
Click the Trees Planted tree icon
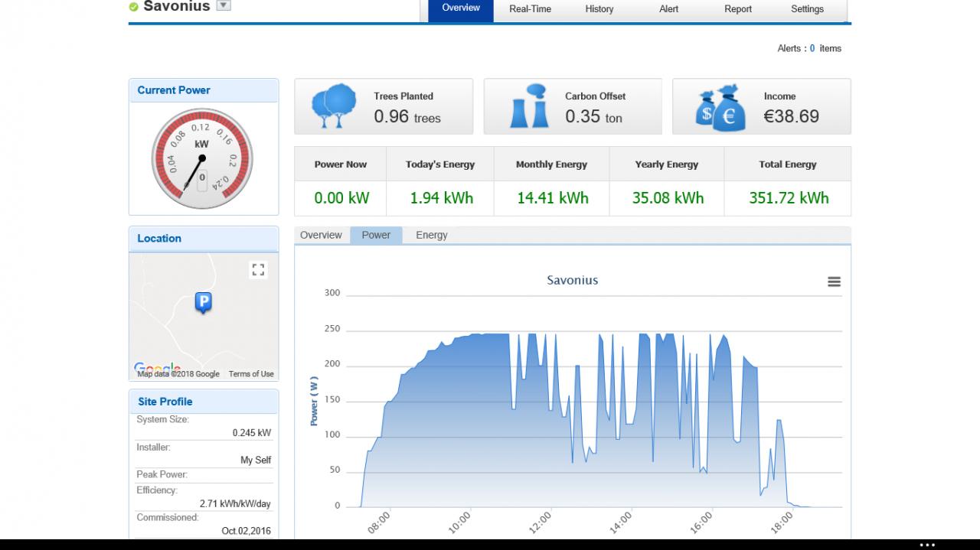click(x=335, y=106)
